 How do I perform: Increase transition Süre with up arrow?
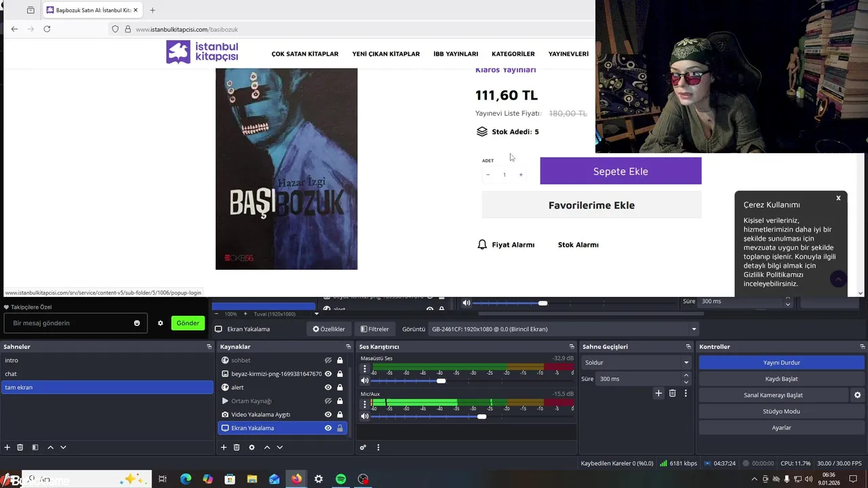(686, 375)
